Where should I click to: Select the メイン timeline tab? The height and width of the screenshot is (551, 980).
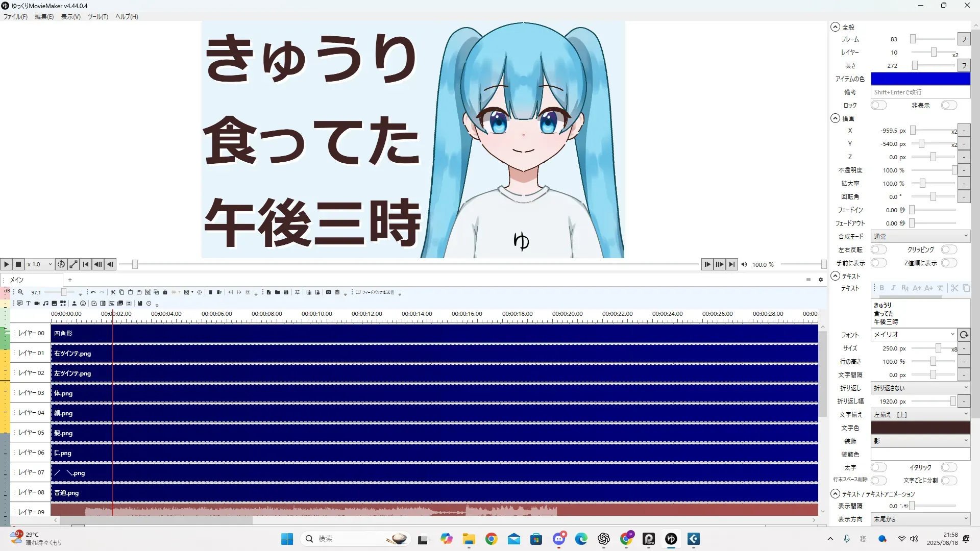pos(17,280)
